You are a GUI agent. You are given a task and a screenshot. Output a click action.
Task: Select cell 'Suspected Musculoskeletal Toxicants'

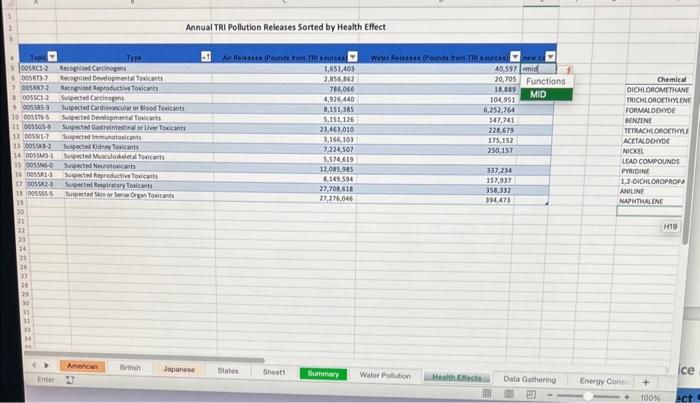coord(114,157)
